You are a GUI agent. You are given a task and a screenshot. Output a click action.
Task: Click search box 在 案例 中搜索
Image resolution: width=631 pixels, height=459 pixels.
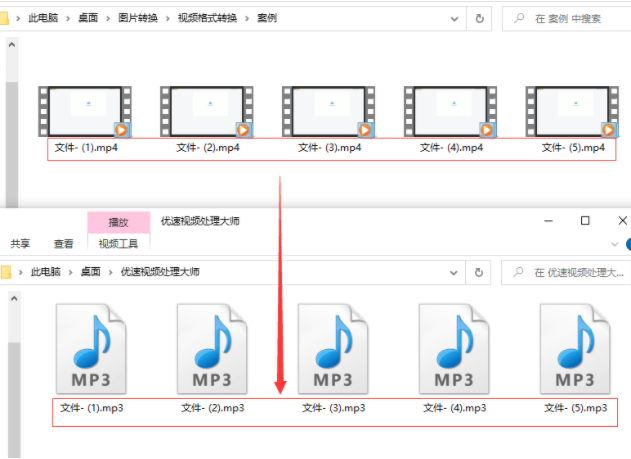coord(567,19)
